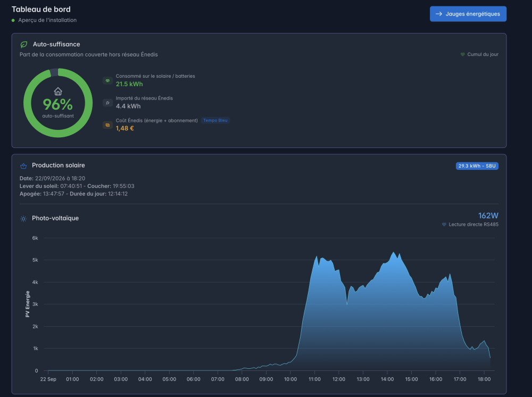Click the 96% auto-suffisant circular gauge
The image size is (532, 397).
(x=58, y=103)
